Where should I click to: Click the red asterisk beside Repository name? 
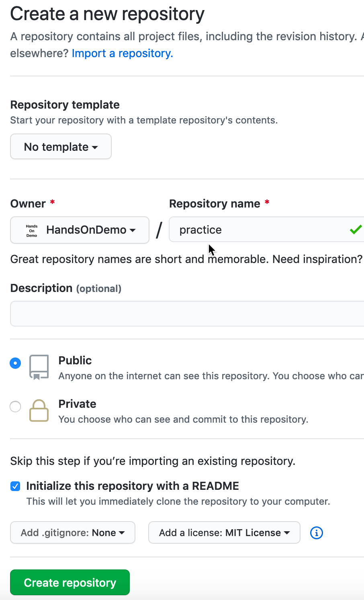[x=267, y=204]
